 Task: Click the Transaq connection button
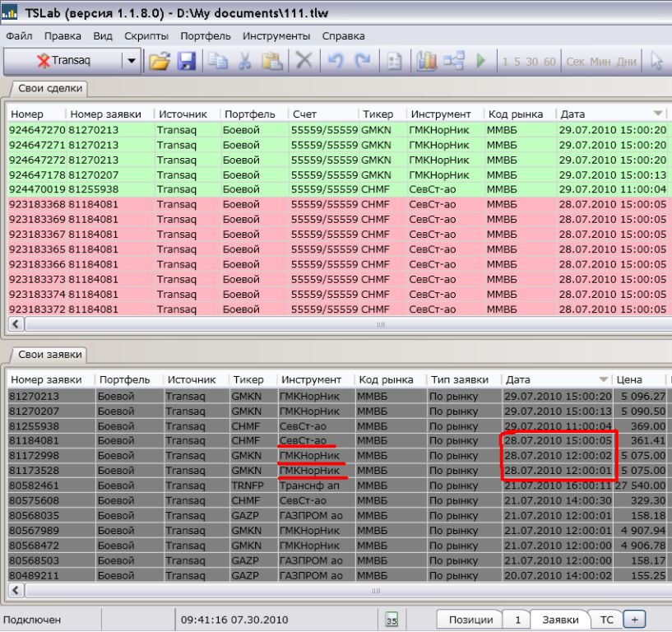(x=64, y=62)
